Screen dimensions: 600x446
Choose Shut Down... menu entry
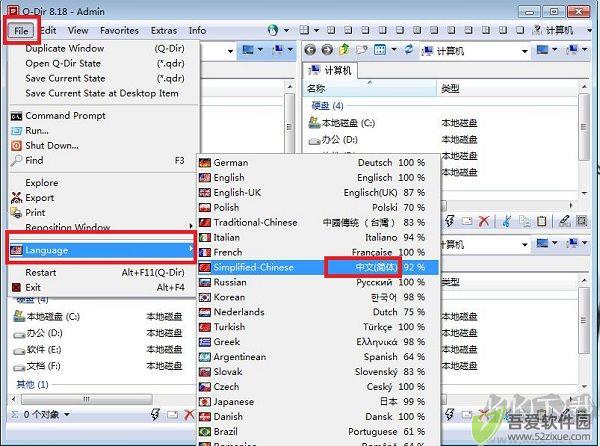coord(104,145)
